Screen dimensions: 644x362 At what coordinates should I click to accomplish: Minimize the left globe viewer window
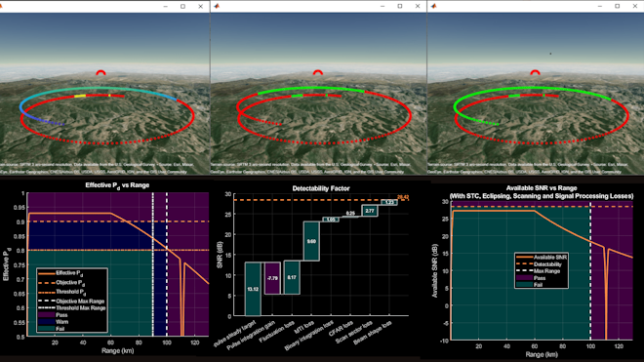click(166, 6)
